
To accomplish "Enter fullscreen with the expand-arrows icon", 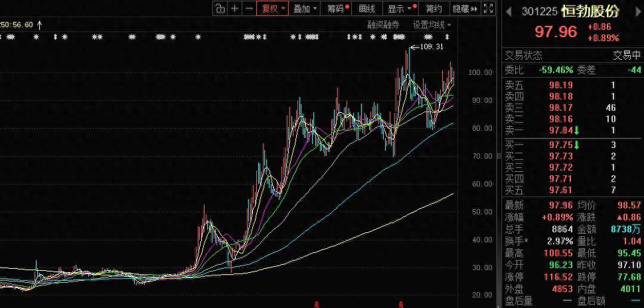I will [488, 9].
